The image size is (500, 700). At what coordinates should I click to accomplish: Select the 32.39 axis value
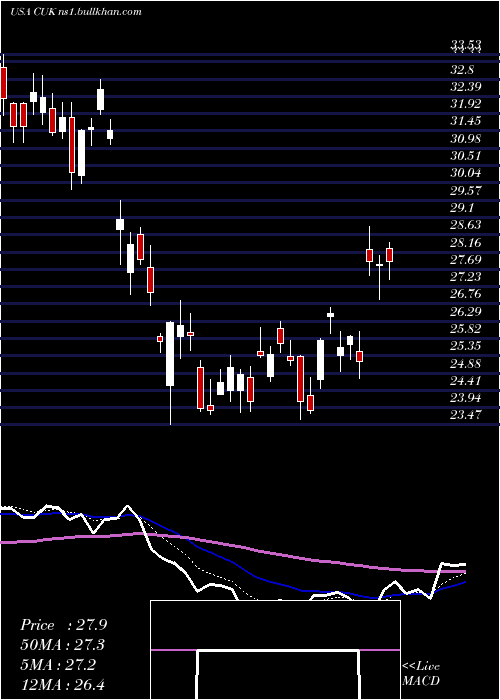466,87
